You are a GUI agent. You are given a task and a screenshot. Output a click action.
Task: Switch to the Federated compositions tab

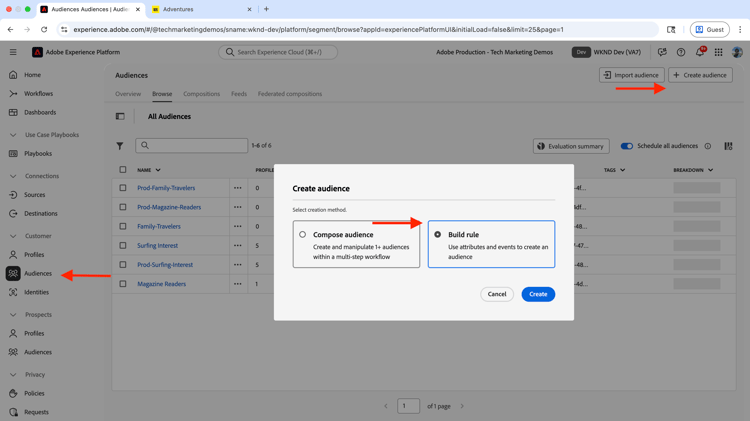[x=290, y=94]
